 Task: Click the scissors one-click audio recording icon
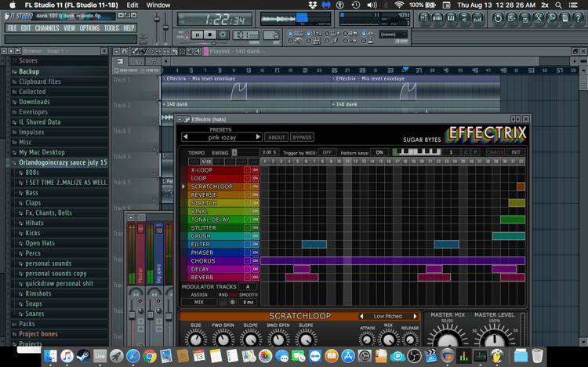538,18
